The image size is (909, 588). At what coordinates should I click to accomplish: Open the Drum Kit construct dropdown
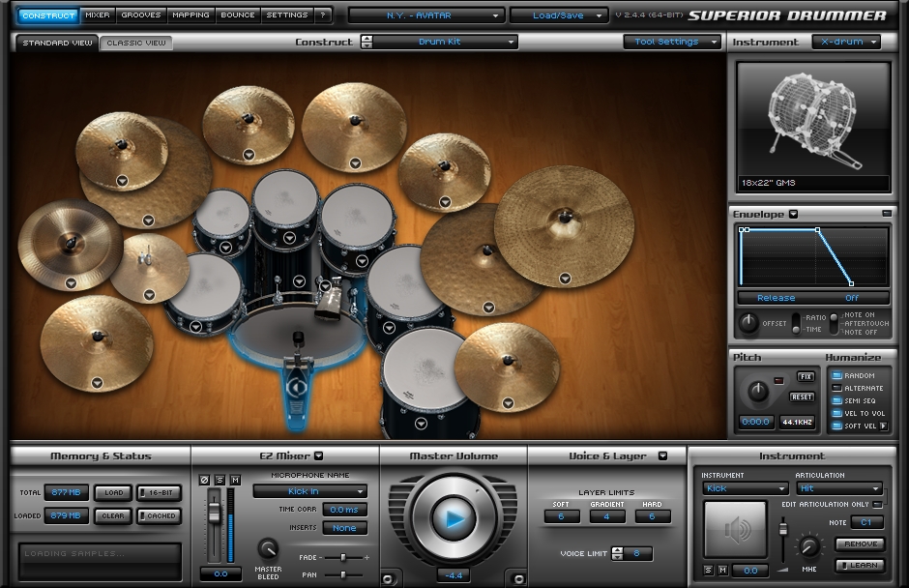[x=445, y=42]
